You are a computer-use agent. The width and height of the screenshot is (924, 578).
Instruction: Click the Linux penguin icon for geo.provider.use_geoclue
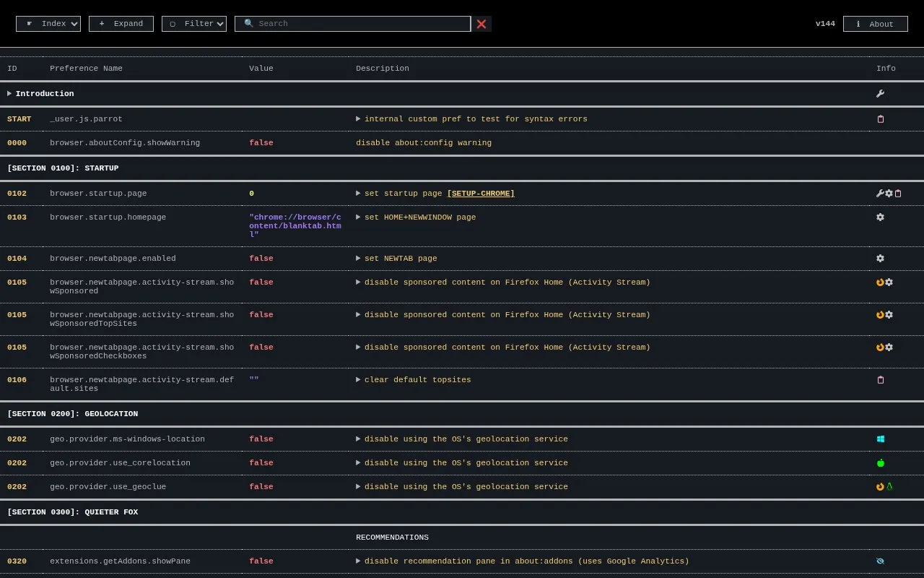click(x=889, y=487)
